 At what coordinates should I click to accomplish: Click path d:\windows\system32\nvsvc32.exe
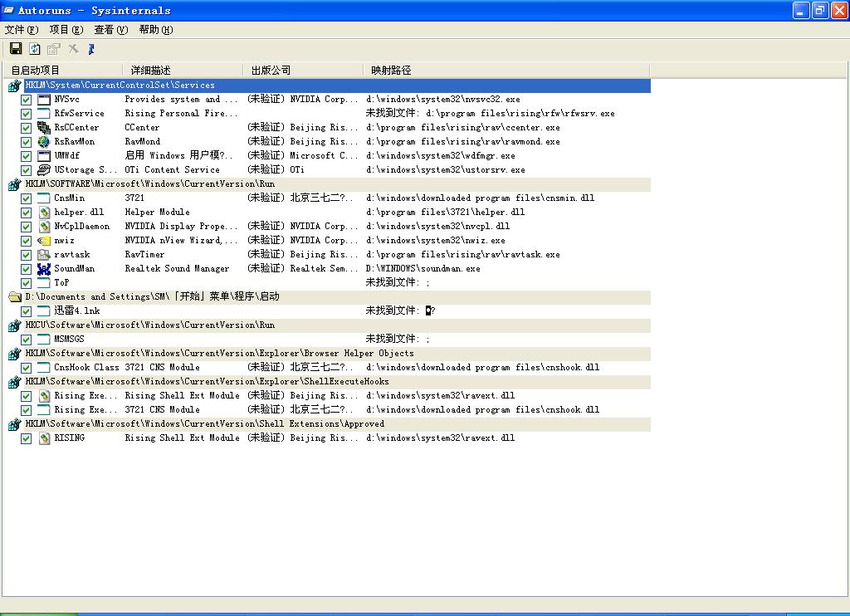pyautogui.click(x=443, y=100)
